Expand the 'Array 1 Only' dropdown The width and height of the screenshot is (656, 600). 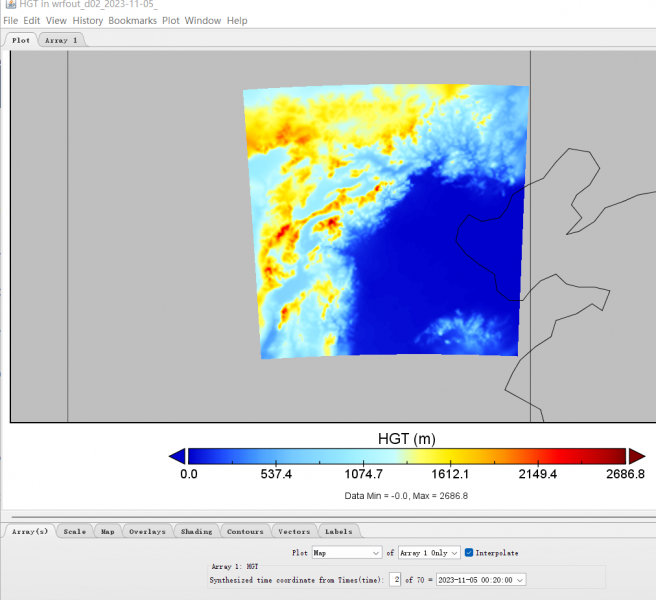click(429, 552)
